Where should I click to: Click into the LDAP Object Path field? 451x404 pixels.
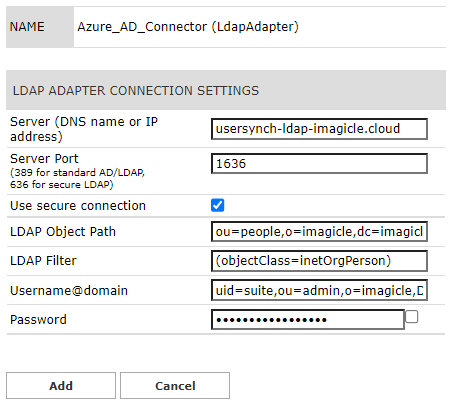coord(319,231)
